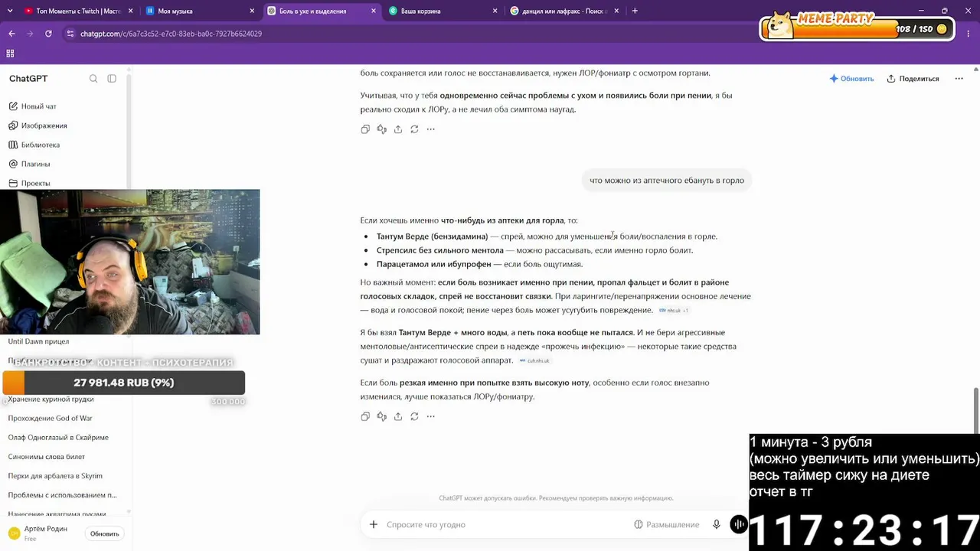
Task: Open the Проблемы с использованием chat
Action: 62,495
